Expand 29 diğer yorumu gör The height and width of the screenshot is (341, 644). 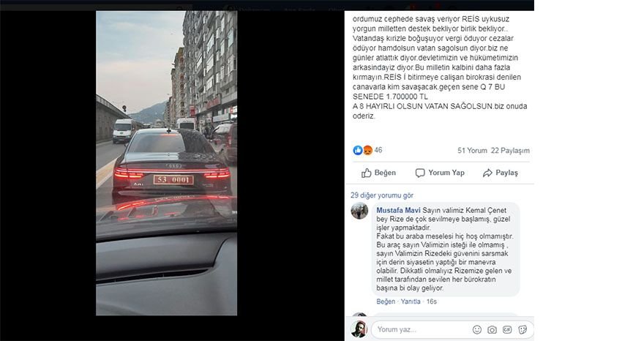382,195
